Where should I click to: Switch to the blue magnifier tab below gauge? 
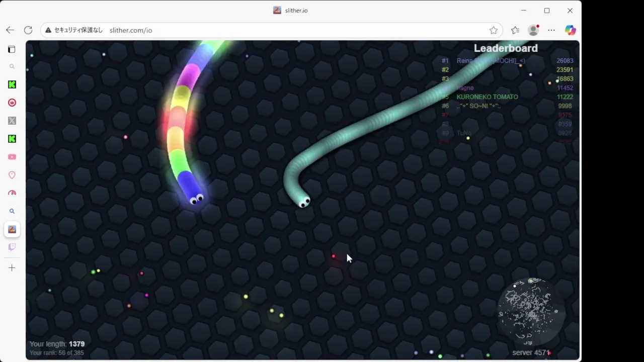tap(12, 211)
